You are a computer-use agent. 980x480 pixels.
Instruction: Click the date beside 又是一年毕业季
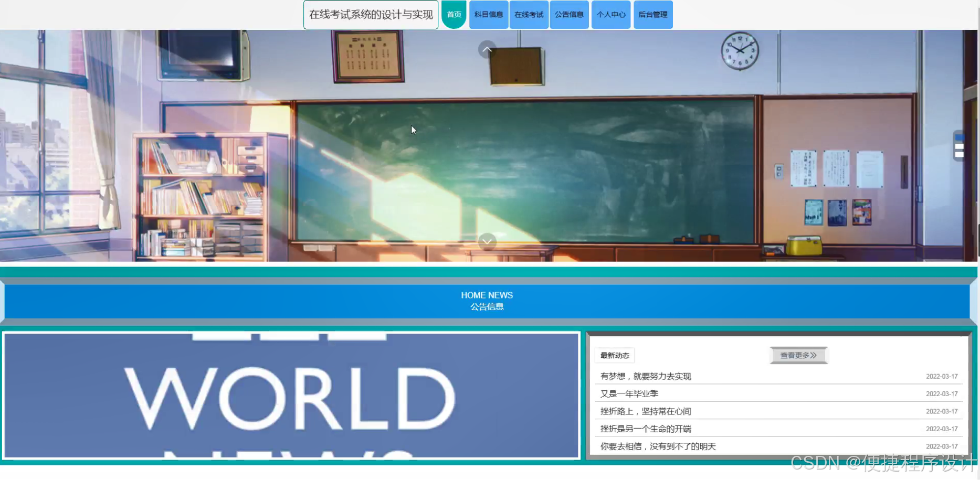pos(942,393)
